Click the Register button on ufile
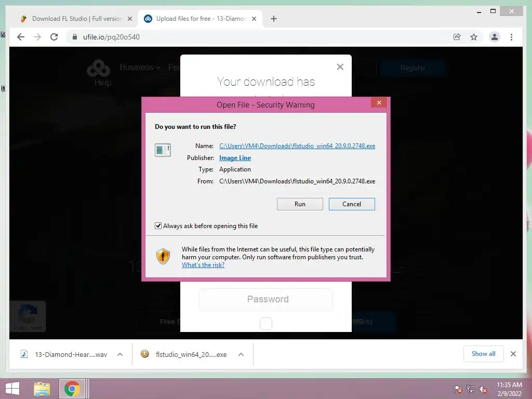The height and width of the screenshot is (399, 532). [413, 68]
